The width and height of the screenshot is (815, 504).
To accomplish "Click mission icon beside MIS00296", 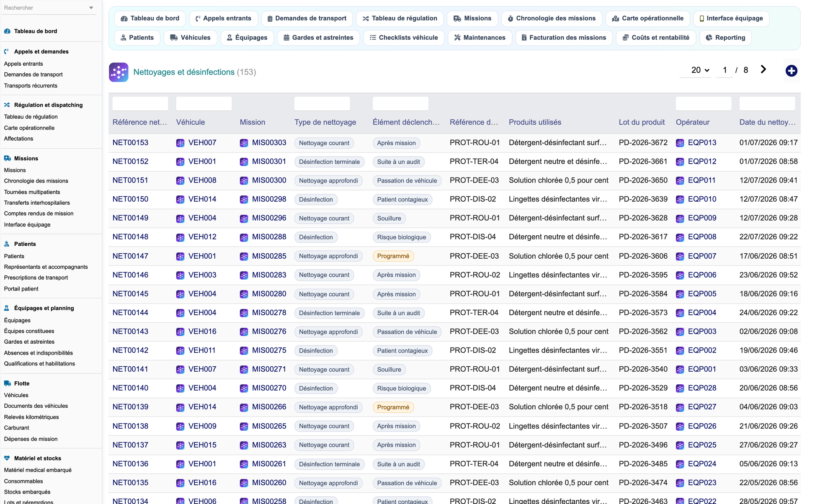I will pyautogui.click(x=244, y=218).
